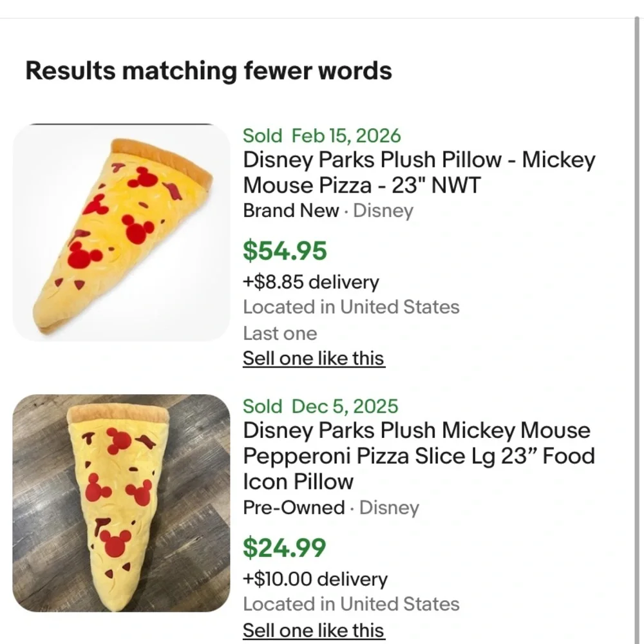Viewport: 644px width, 644px height.
Task: Select the plush pizza thumbnail on wood floor
Action: (x=119, y=506)
